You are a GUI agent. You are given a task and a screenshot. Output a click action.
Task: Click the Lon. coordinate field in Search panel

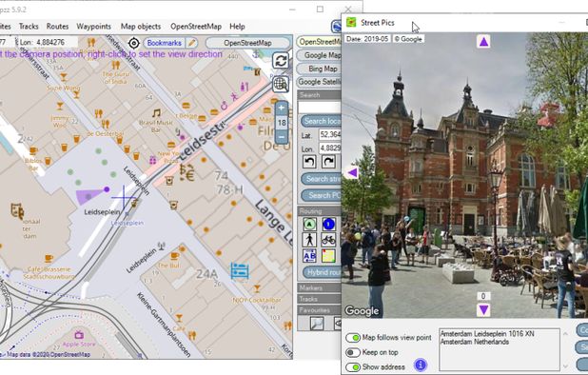click(330, 148)
